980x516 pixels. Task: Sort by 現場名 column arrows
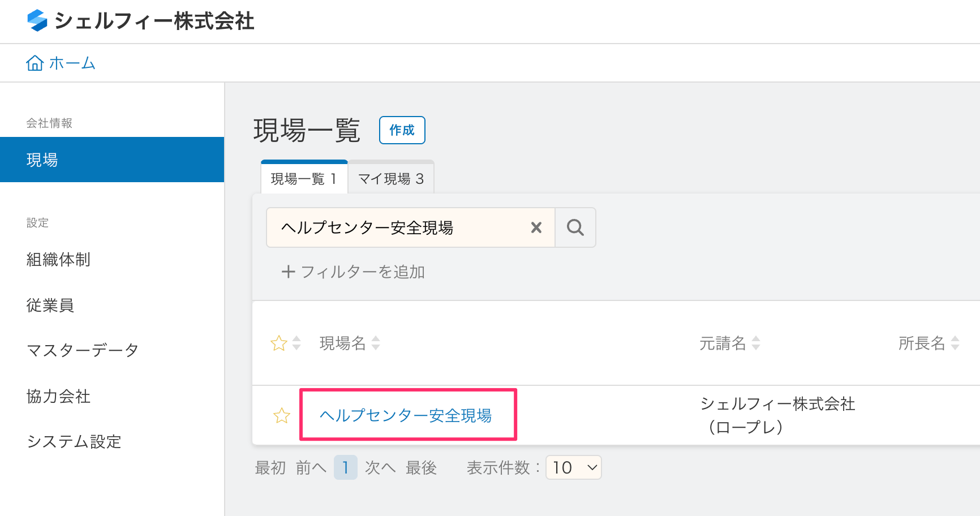pyautogui.click(x=376, y=343)
